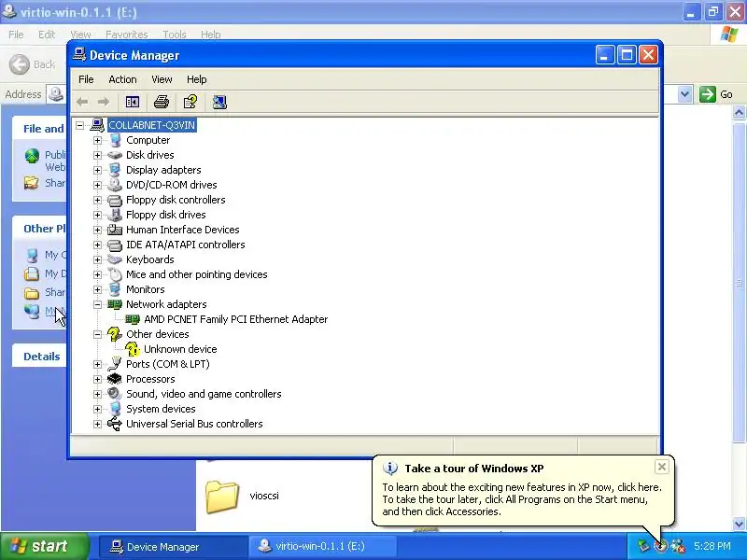The width and height of the screenshot is (747, 560).
Task: Click Scan for hardware changes toolbar icon
Action: pos(219,102)
